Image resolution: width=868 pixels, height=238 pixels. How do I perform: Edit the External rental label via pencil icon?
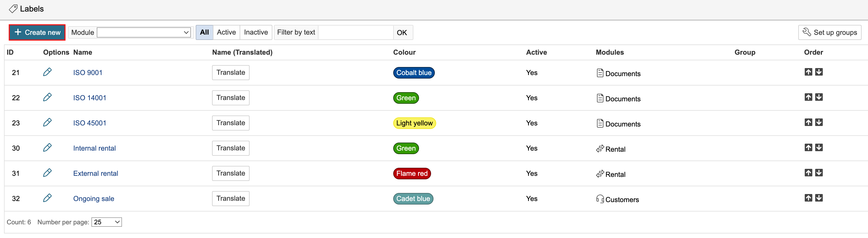pyautogui.click(x=47, y=173)
